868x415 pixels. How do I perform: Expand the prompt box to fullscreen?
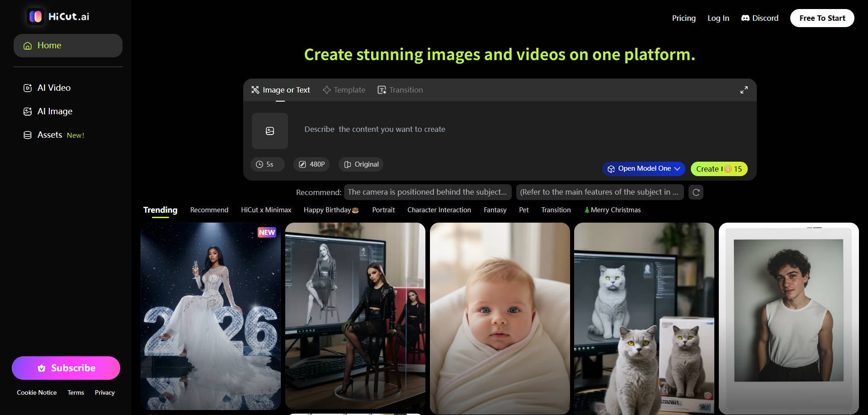coord(744,90)
